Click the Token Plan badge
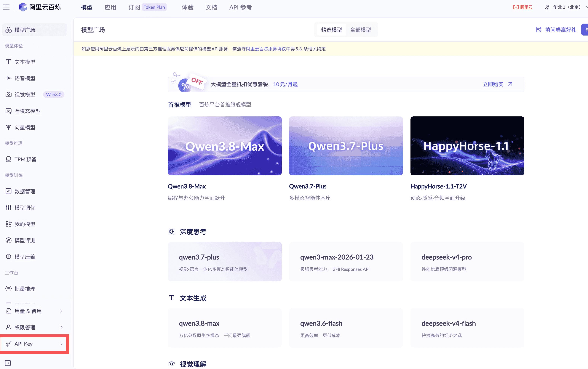The height and width of the screenshot is (369, 588). [154, 7]
